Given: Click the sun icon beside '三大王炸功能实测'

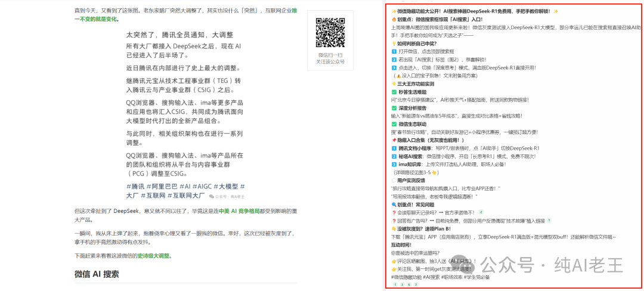Looking at the screenshot, I should click(x=394, y=83).
